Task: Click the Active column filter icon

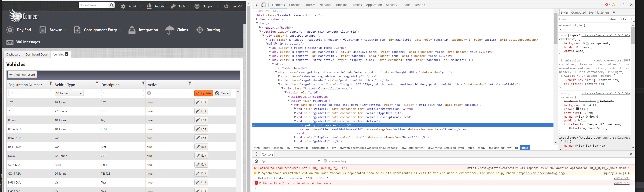Action: pos(190,83)
